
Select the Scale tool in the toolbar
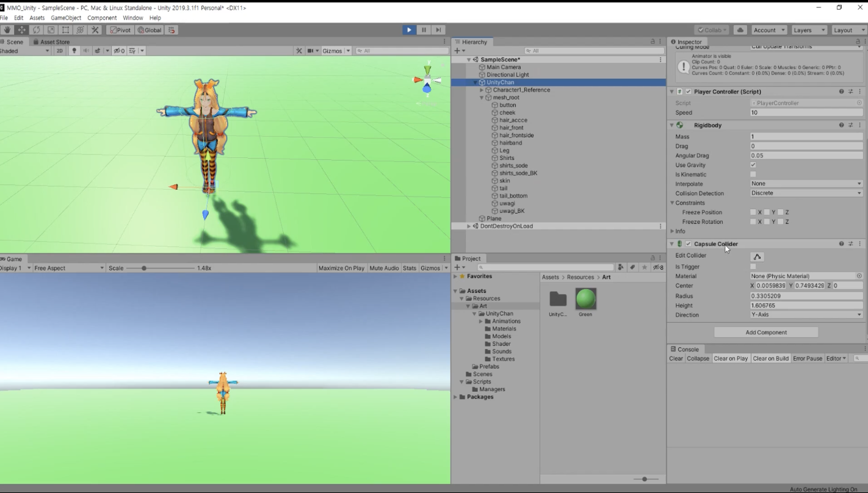click(51, 30)
